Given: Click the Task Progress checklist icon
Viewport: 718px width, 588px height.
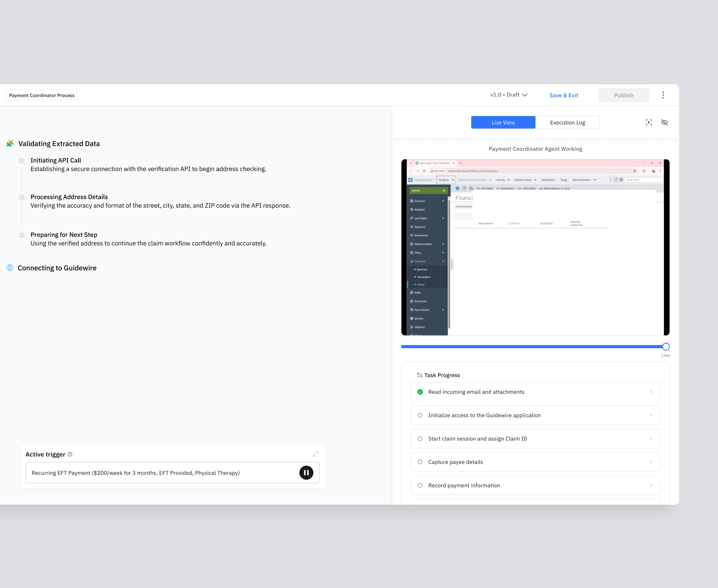Looking at the screenshot, I should tap(420, 375).
